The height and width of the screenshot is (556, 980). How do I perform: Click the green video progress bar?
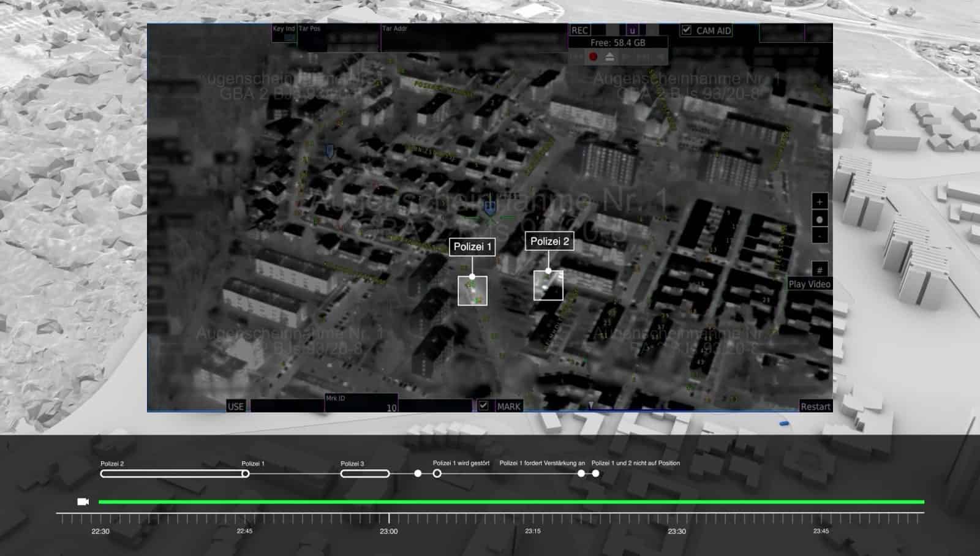pyautogui.click(x=511, y=502)
